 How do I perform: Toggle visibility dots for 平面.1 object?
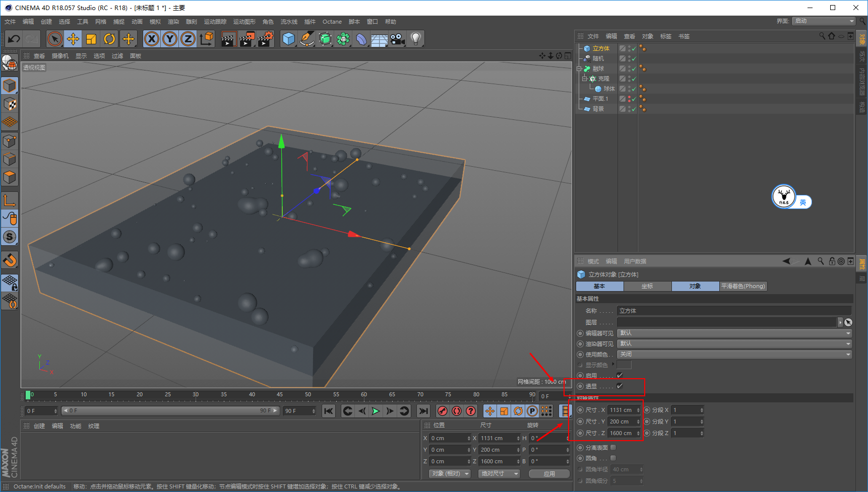pyautogui.click(x=629, y=99)
